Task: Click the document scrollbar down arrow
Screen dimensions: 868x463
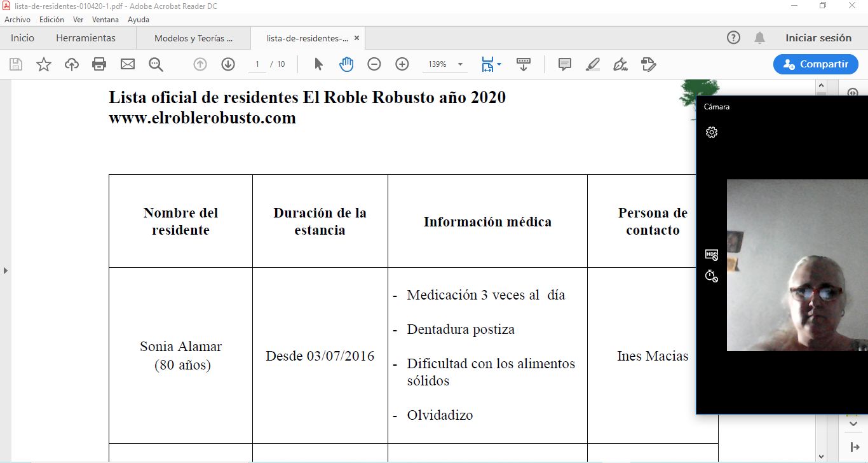Action: pos(821,456)
